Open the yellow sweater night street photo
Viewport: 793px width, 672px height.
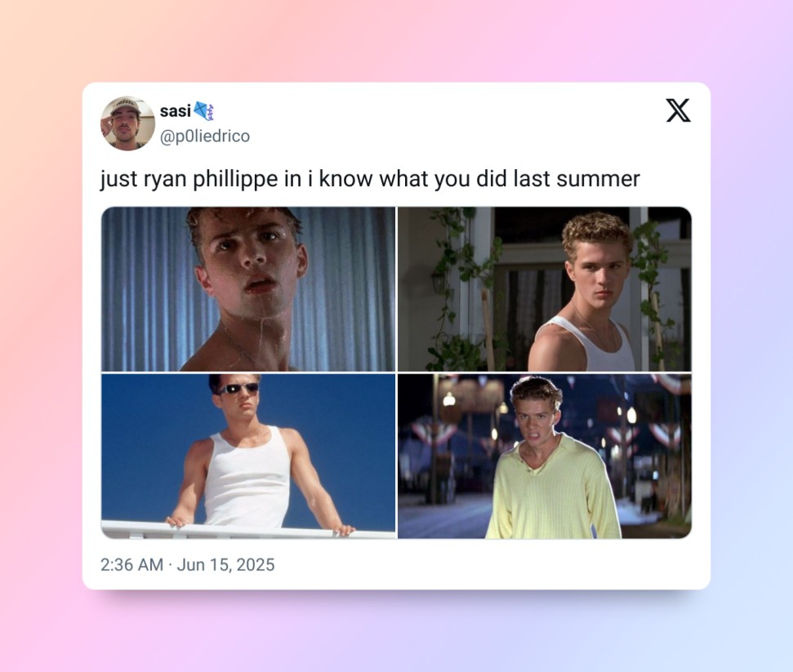point(545,456)
